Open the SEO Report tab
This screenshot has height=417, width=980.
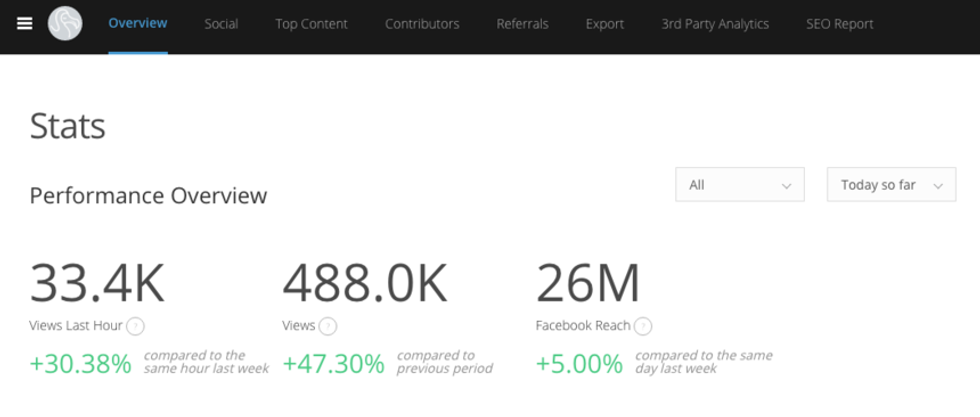839,24
